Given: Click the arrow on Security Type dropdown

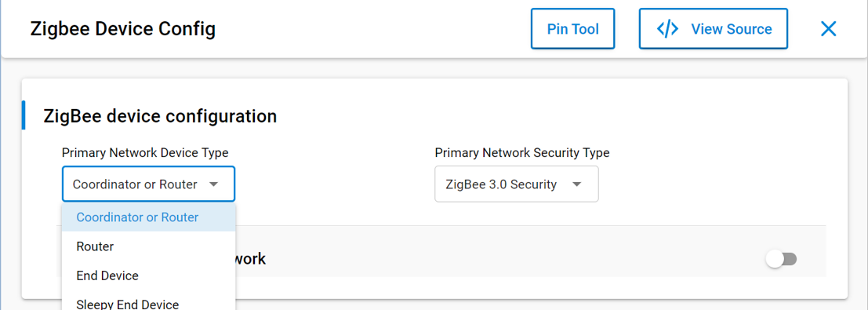Looking at the screenshot, I should [x=576, y=184].
